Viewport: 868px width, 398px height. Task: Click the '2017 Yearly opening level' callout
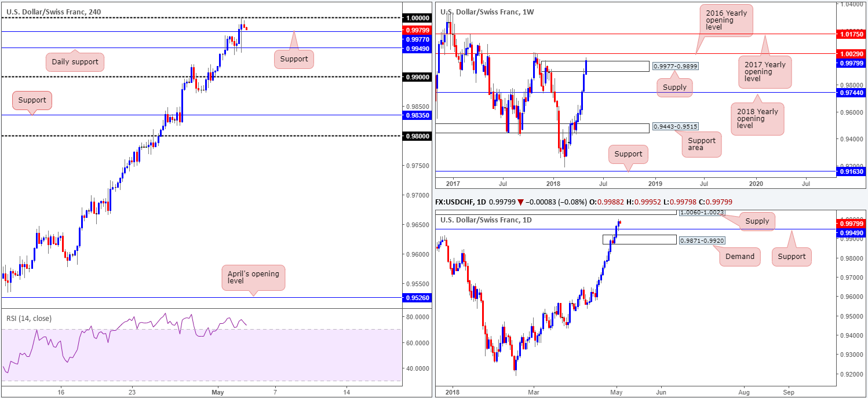pos(764,72)
